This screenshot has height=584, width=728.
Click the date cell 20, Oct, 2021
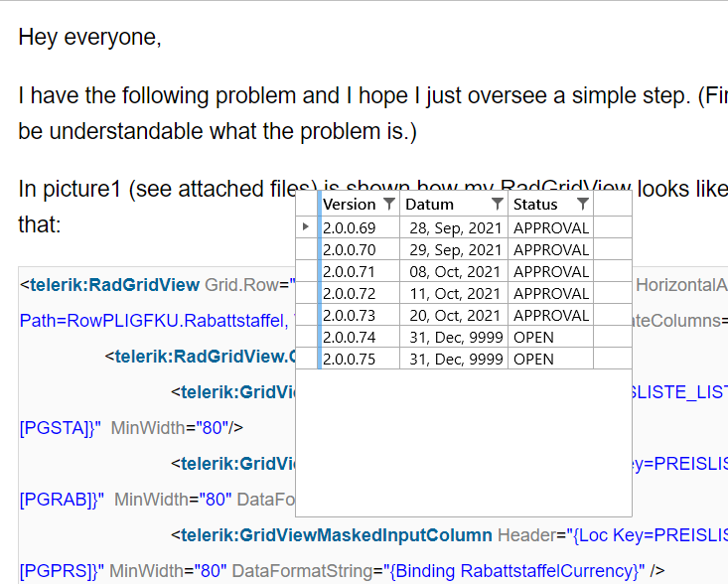(x=455, y=315)
